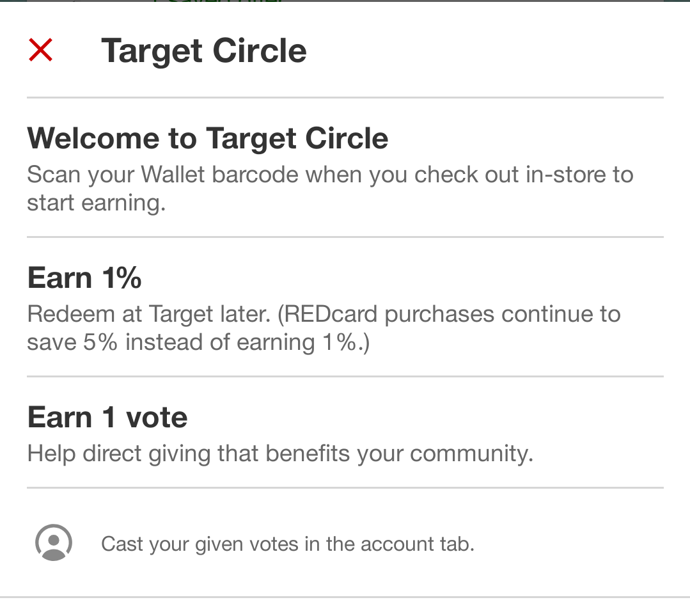
Task: Tap the account profile icon
Action: click(x=54, y=543)
